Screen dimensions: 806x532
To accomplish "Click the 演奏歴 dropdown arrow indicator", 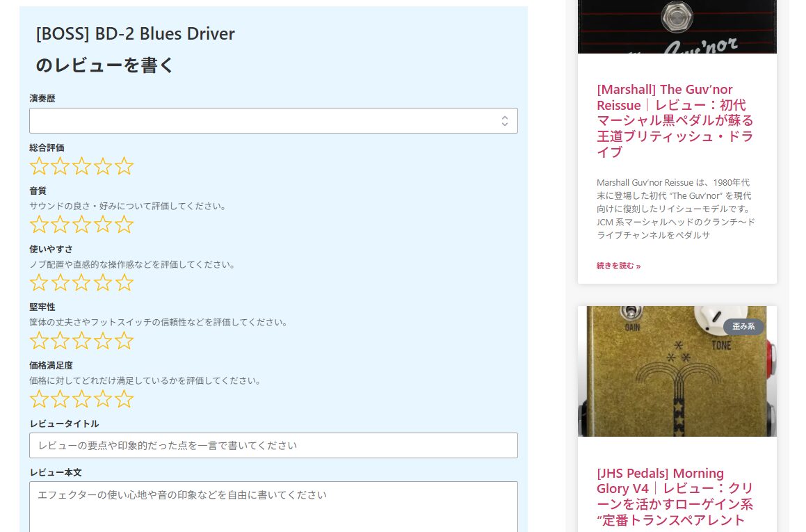I will coord(504,121).
